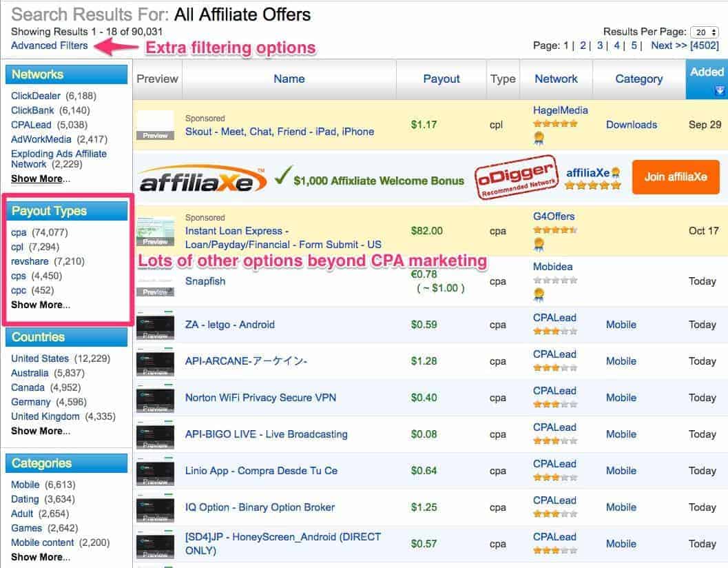Go to results page 2
Image resolution: width=728 pixels, height=568 pixels.
pos(583,45)
